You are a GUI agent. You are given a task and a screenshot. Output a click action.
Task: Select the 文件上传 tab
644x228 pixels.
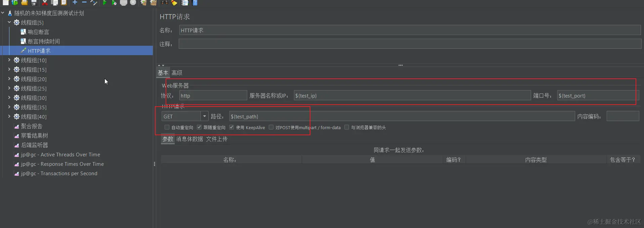point(217,139)
